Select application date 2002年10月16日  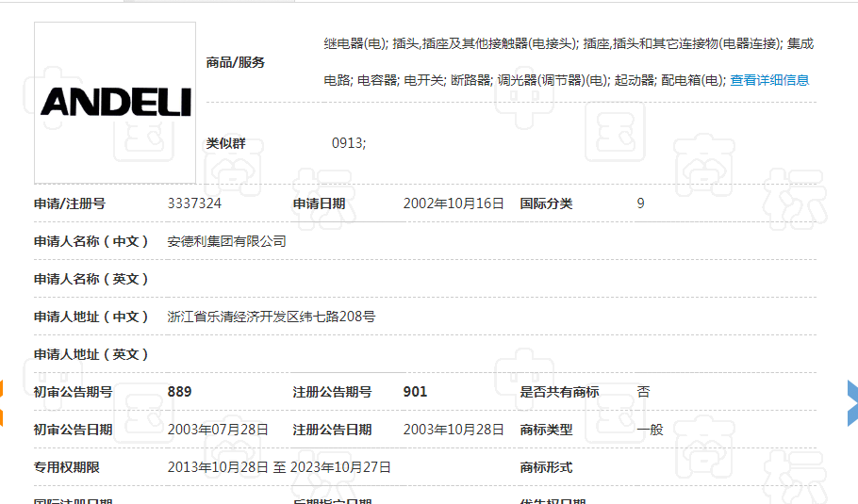(x=454, y=203)
